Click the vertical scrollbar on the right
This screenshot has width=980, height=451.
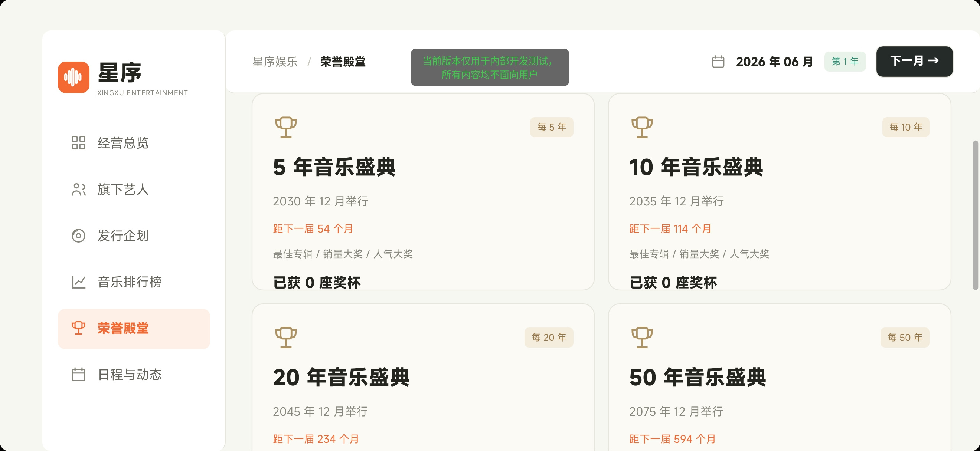click(975, 215)
